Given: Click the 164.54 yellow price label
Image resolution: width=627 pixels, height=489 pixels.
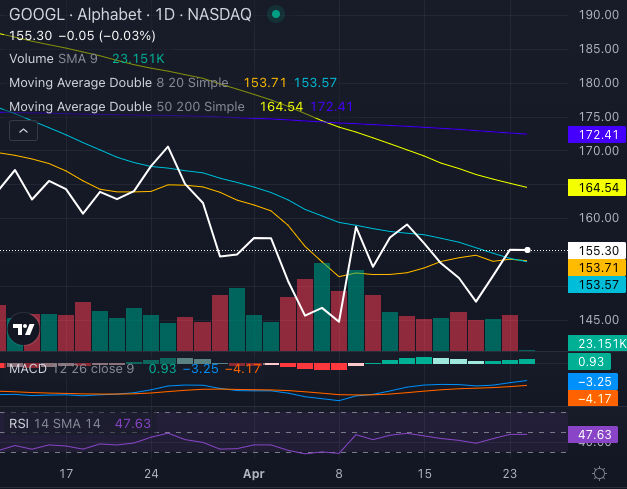Looking at the screenshot, I should point(595,187).
